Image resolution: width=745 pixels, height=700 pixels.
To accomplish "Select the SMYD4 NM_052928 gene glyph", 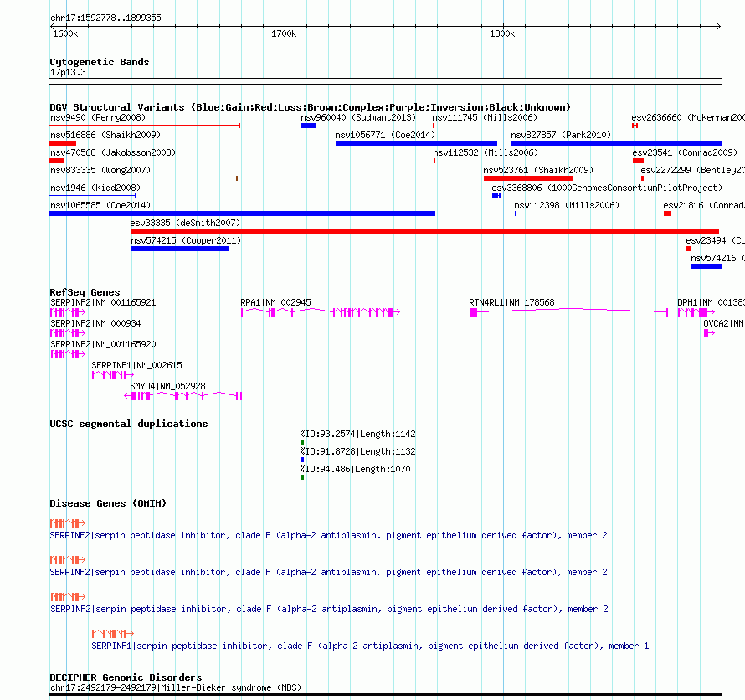I will click(x=183, y=396).
